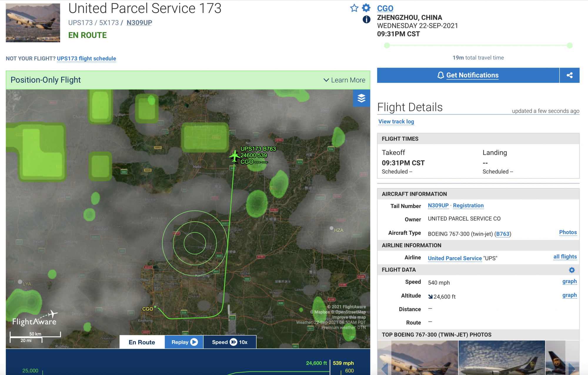Click the UNITED PARCEL SERVICE CO owner text

(x=464, y=219)
